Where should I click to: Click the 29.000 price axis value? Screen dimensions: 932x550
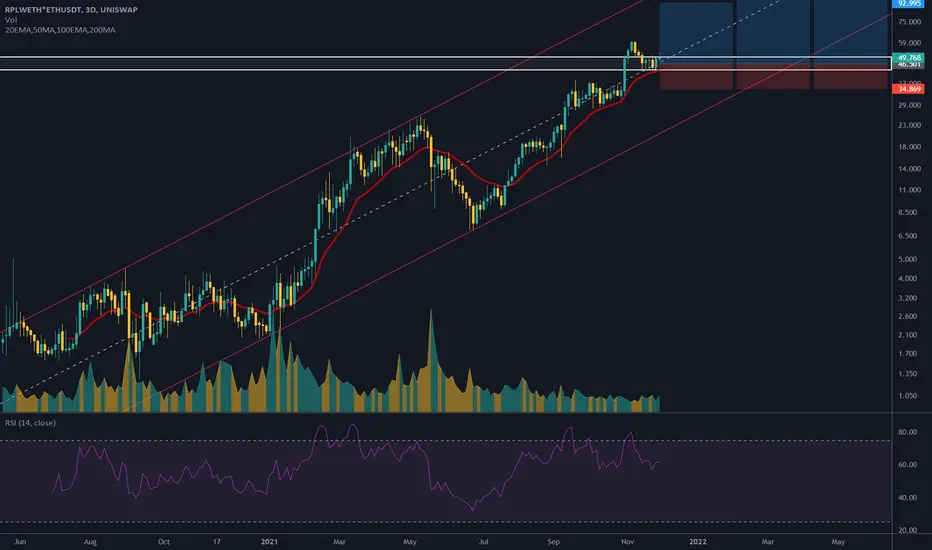click(x=909, y=105)
